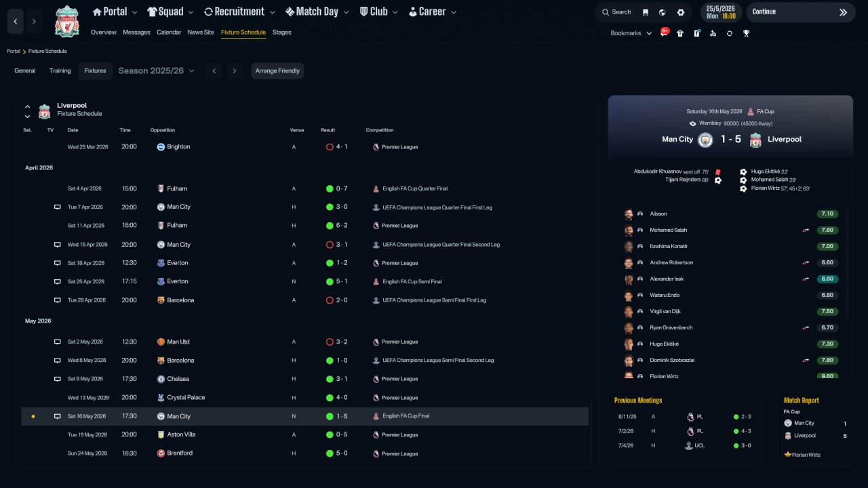868x488 pixels.
Task: Open the Match Day menu dropdown
Action: tap(317, 12)
